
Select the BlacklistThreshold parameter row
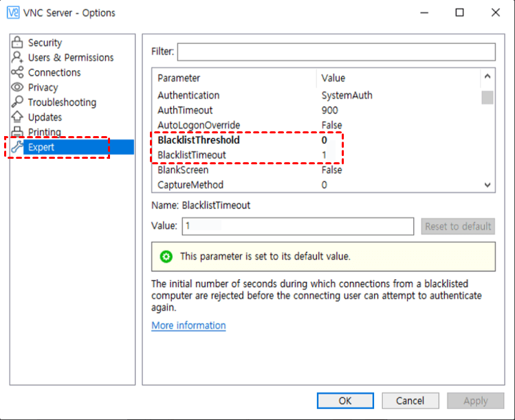[316, 140]
